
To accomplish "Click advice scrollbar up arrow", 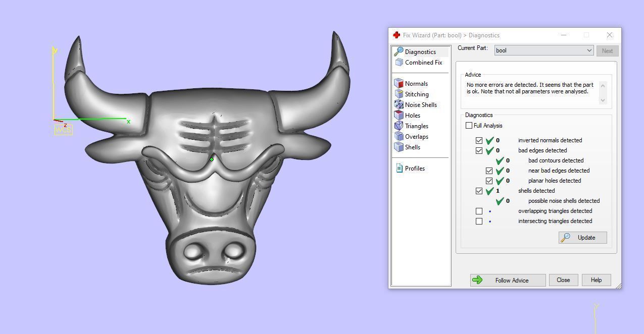I will (602, 85).
